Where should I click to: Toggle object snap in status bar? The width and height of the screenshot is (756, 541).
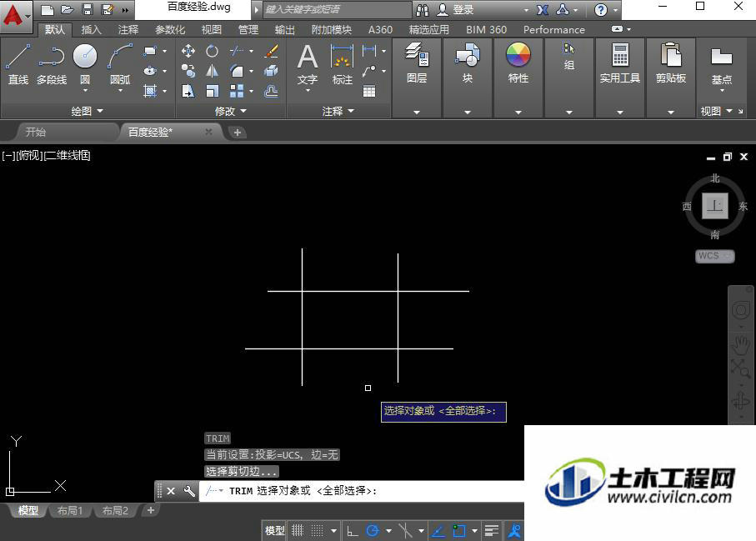click(459, 531)
